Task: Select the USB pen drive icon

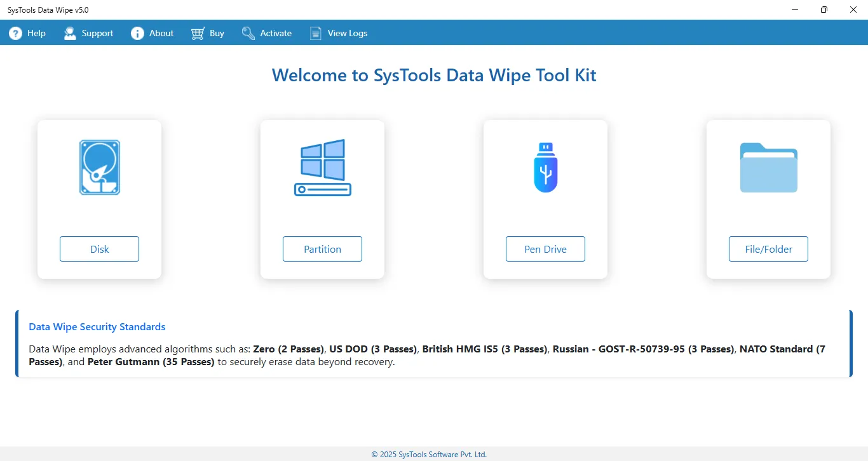Action: (546, 168)
